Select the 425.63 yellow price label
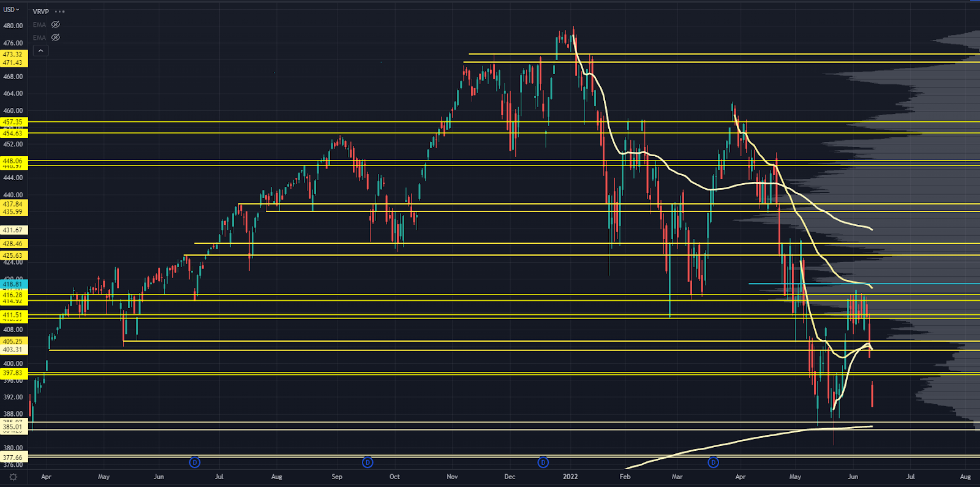This screenshot has height=487, width=980. (13, 255)
